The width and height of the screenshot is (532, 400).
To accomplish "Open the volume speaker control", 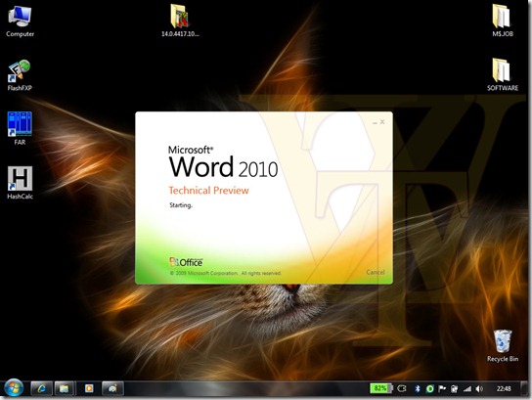I will [x=479, y=389].
